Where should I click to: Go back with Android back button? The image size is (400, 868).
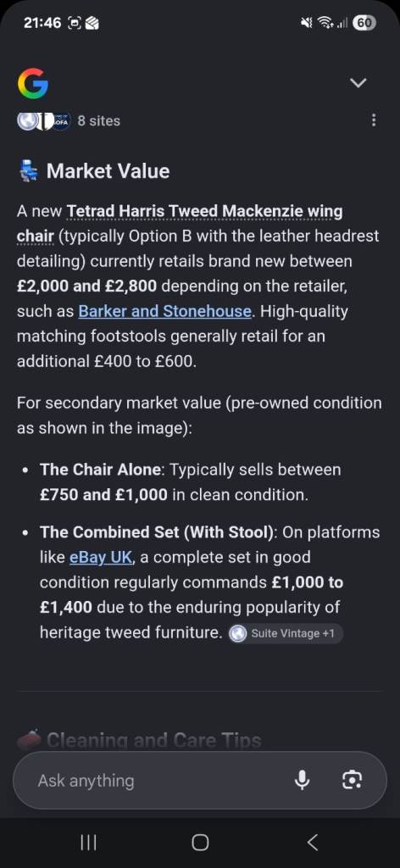312,843
